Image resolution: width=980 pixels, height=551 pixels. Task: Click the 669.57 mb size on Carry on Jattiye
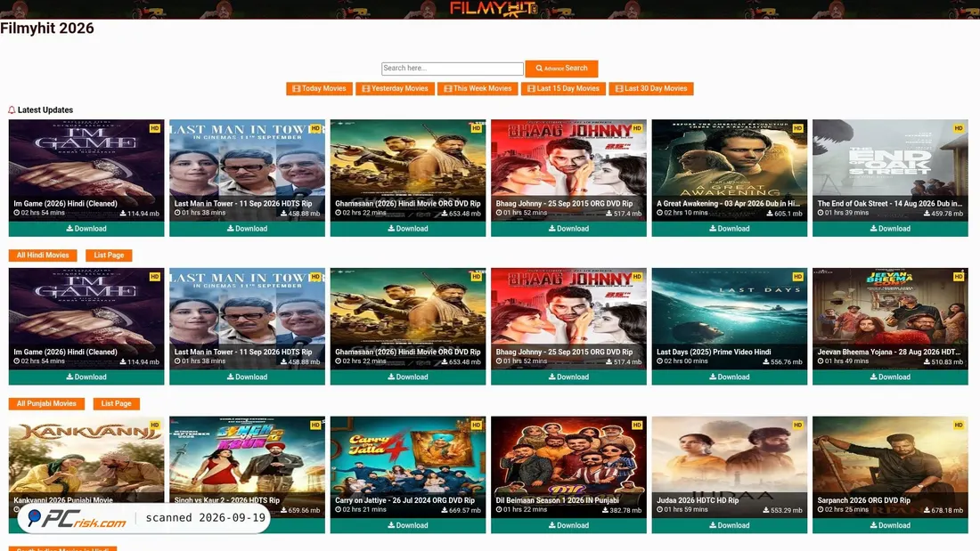[x=461, y=510]
